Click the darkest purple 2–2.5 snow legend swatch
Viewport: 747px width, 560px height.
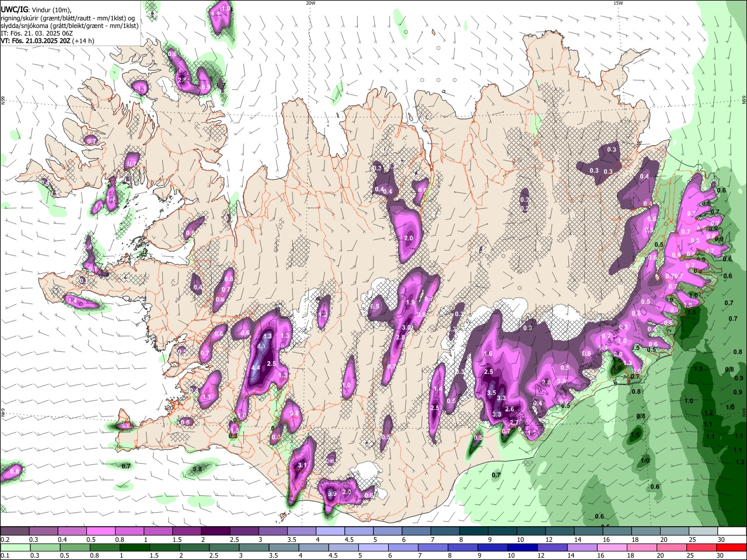(215, 531)
